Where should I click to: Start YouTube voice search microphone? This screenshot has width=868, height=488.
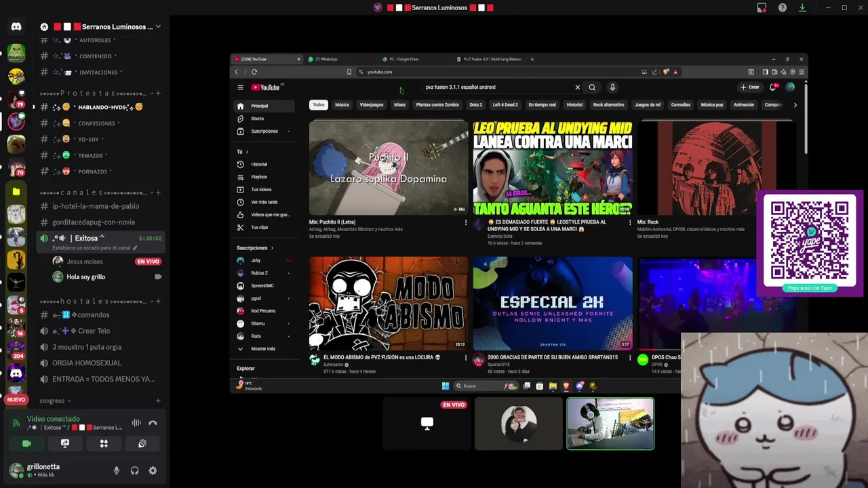coord(612,87)
